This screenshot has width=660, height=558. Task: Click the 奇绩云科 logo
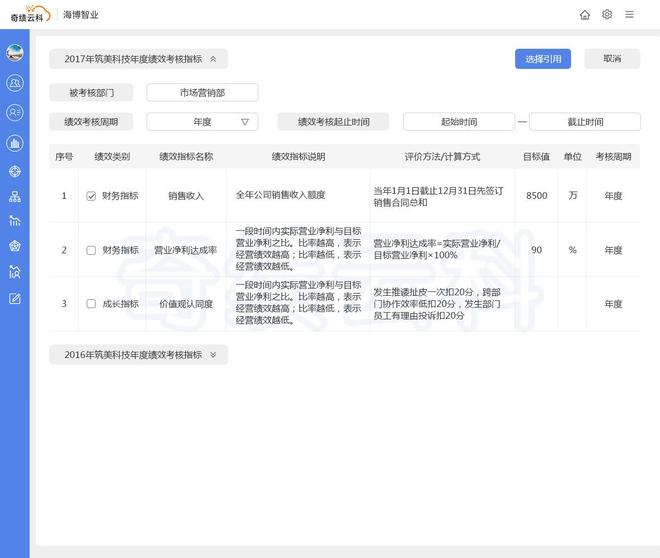point(29,14)
